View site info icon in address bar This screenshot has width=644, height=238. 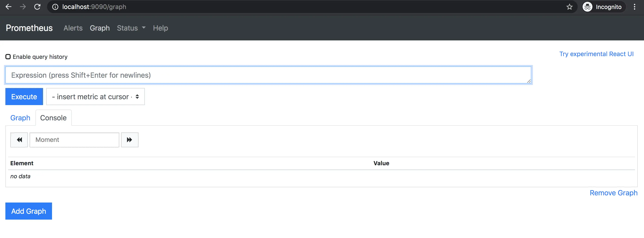pos(55,7)
